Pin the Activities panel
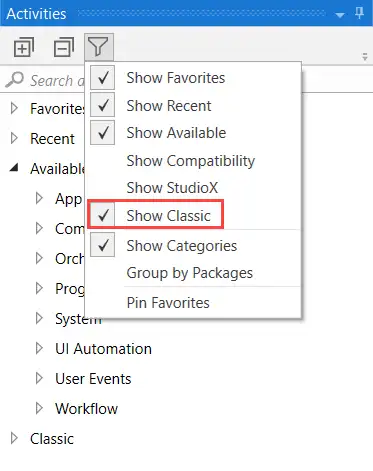 [359, 14]
